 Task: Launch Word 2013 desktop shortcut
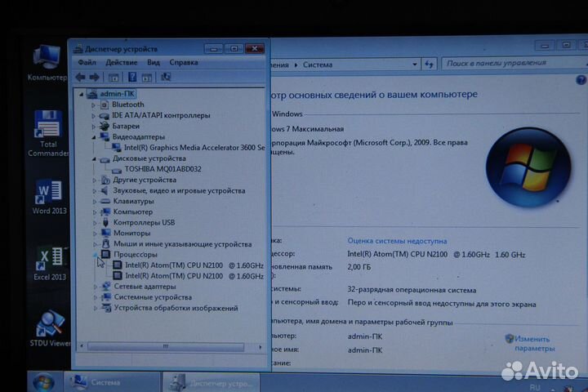pos(49,198)
